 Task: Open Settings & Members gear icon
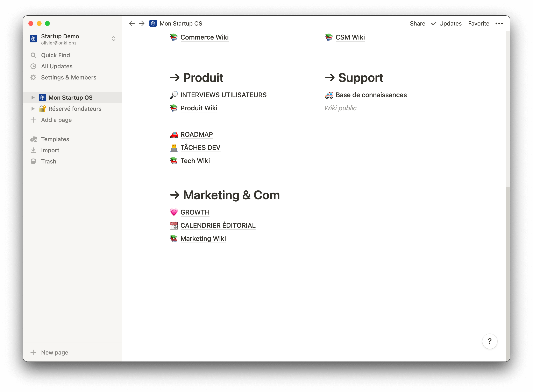[34, 78]
